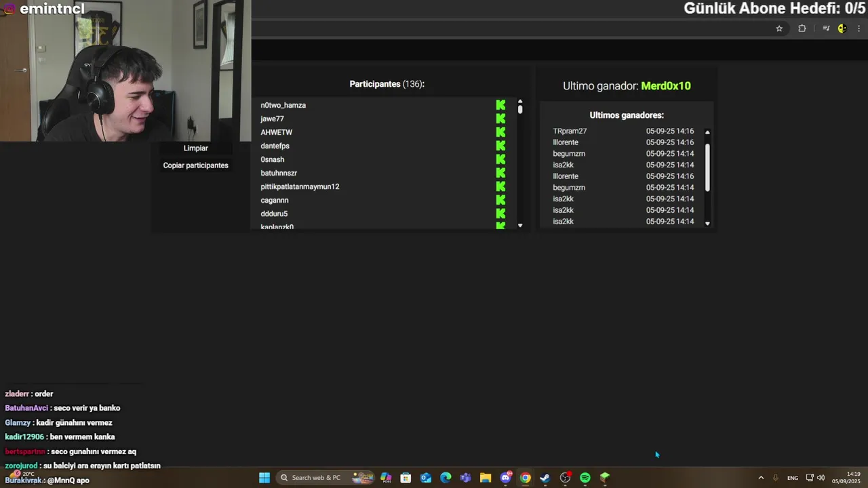Viewport: 868px width, 488px height.
Task: Open the media control playlist icon
Action: [826, 28]
